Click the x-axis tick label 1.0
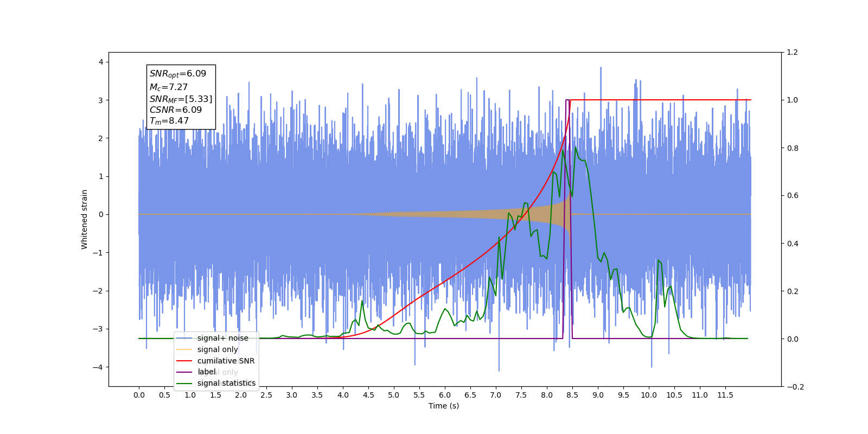 190,395
